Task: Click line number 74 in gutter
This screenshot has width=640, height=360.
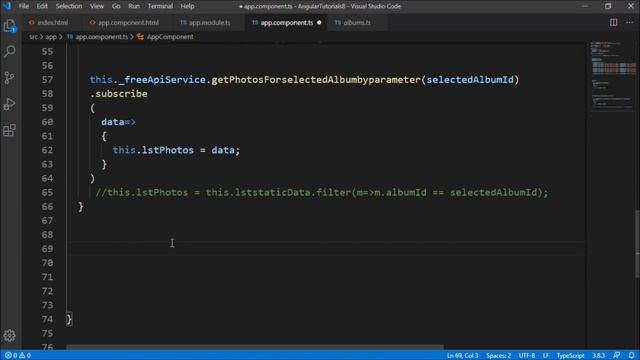Action: [x=47, y=319]
